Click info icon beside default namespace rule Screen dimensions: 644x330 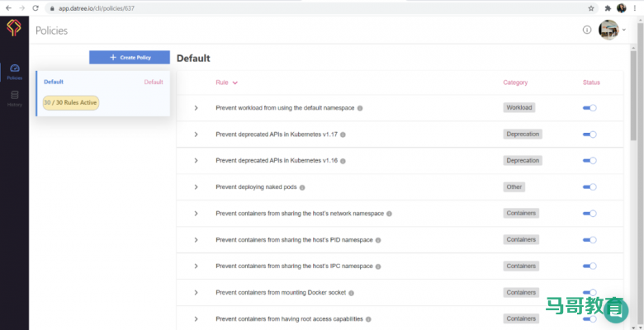point(360,108)
